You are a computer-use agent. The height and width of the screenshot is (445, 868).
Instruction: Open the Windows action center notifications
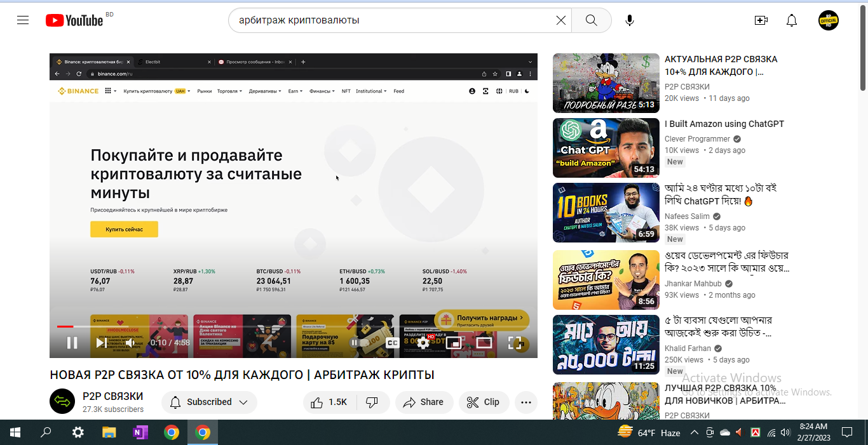[847, 432]
